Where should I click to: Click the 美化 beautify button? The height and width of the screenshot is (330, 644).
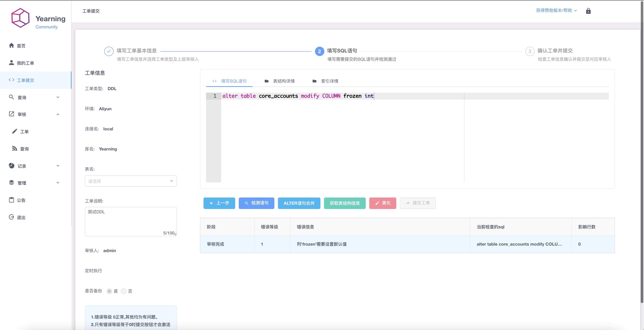(383, 203)
